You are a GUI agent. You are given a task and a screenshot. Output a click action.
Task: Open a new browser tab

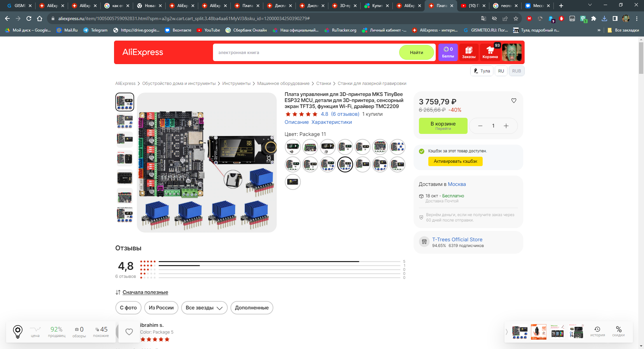561,6
